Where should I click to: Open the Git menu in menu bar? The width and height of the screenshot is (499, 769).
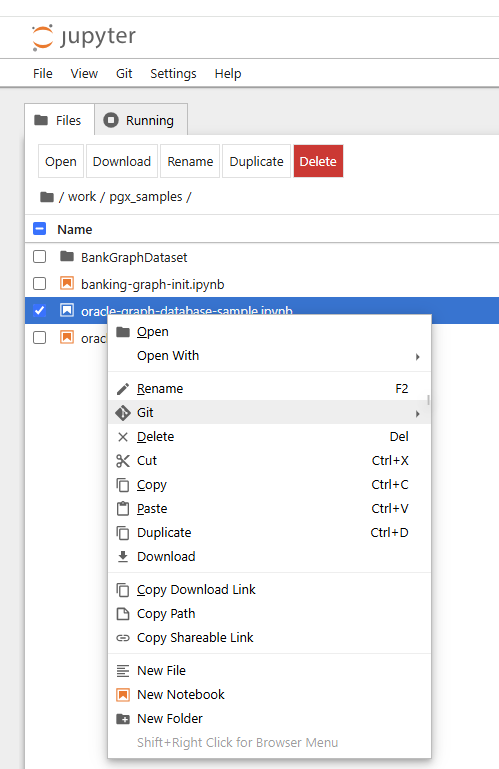tap(124, 74)
